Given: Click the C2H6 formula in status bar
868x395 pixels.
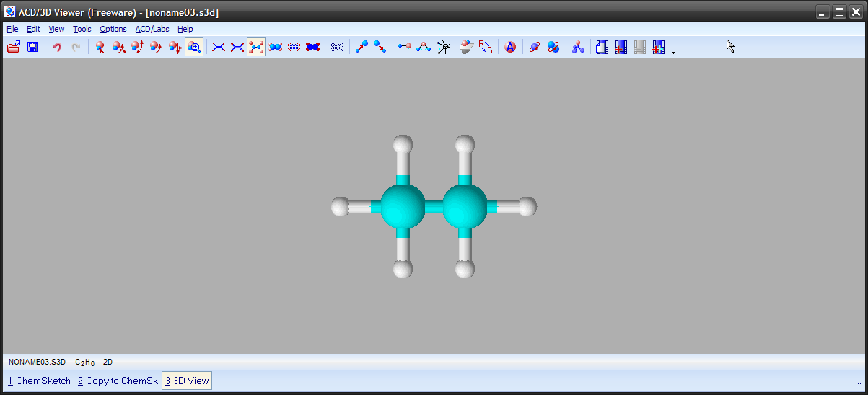Looking at the screenshot, I should pyautogui.click(x=85, y=362).
